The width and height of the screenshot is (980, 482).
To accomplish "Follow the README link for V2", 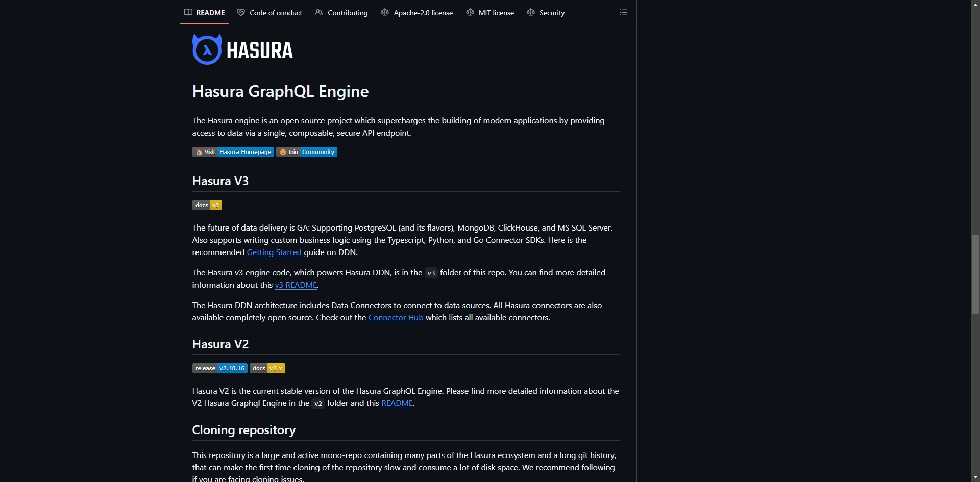I will (x=397, y=403).
